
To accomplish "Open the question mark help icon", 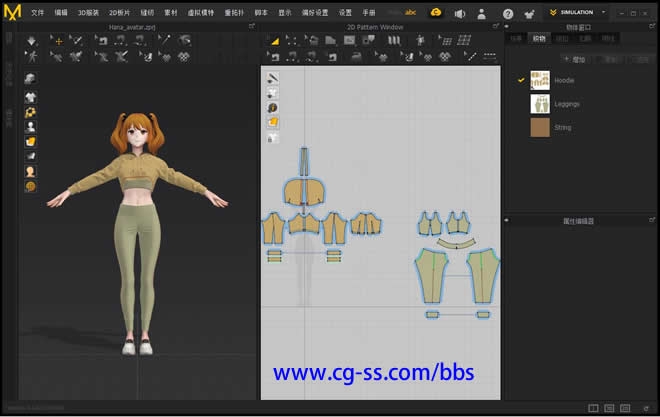I will click(508, 13).
